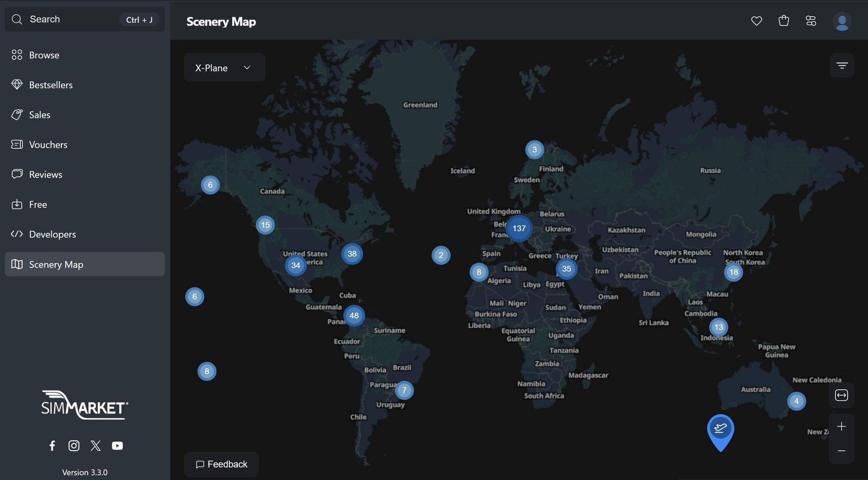Expand the X-Plane simulator dropdown
Viewport: 868px width, 480px height.
pos(224,68)
